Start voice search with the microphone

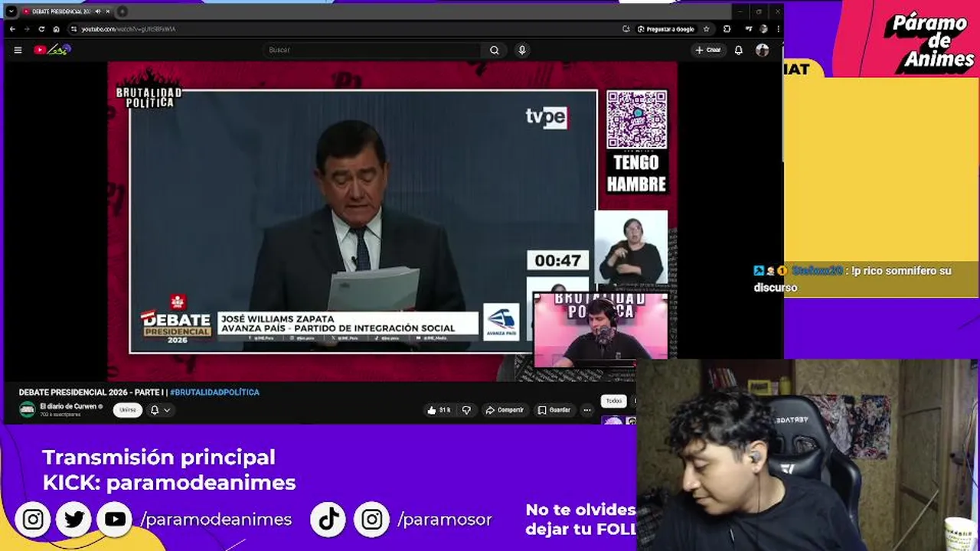pos(522,50)
